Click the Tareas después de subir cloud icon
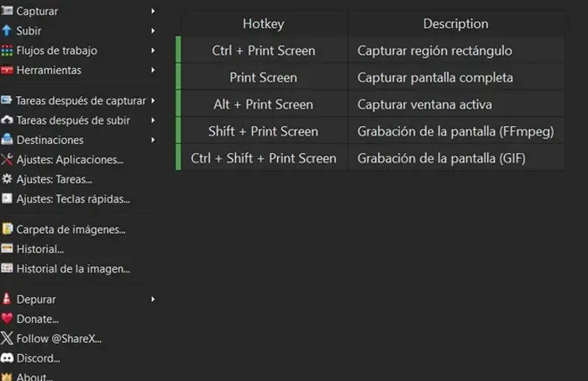 click(x=7, y=119)
